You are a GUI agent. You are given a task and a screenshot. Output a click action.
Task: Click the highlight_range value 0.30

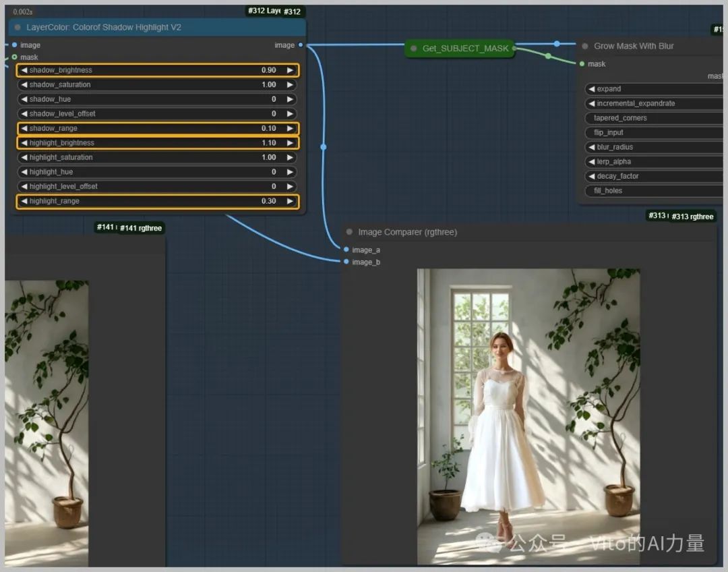pos(269,201)
